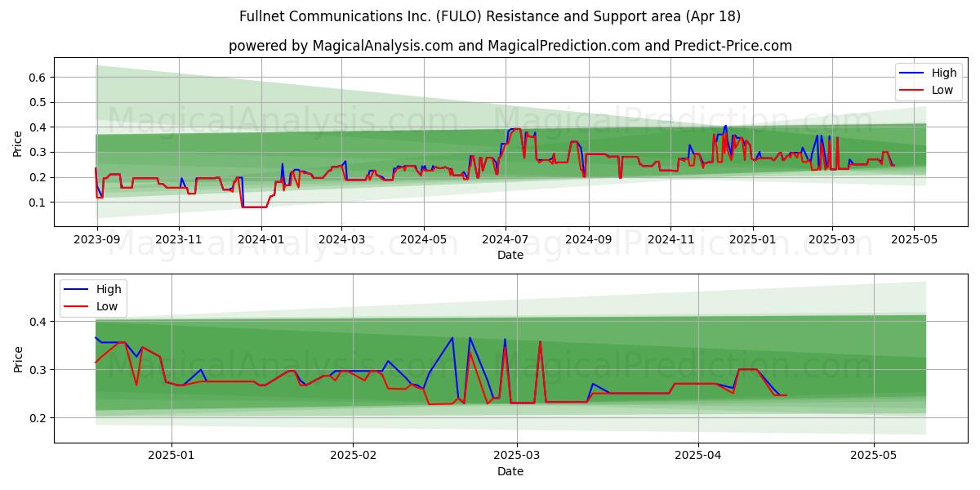Click 'Low' in the top chart legend
Screen dimensions: 980x490
(942, 90)
